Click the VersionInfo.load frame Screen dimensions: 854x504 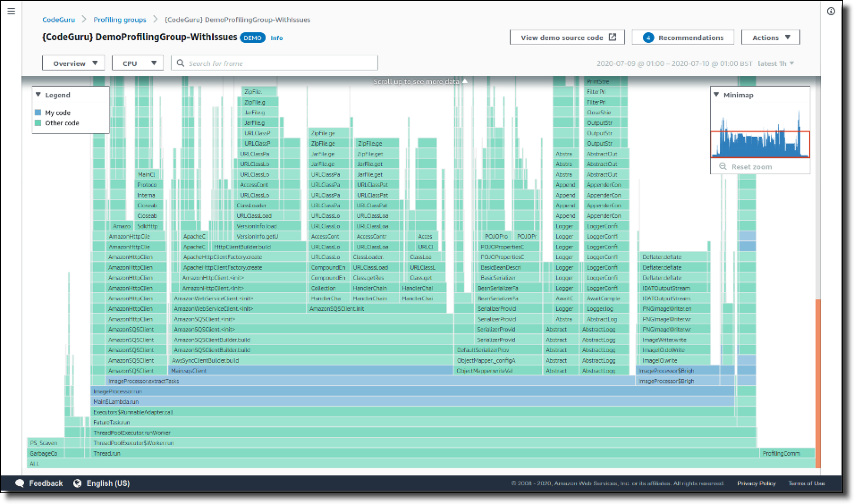(x=268, y=226)
